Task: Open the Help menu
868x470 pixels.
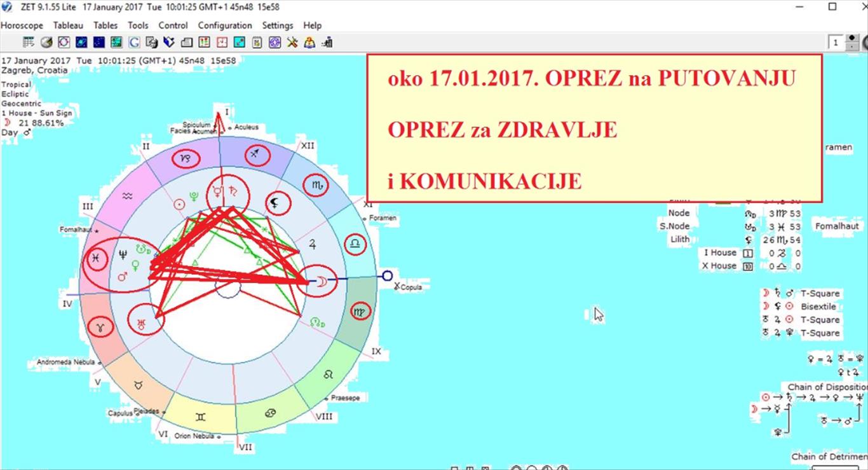Action: [x=312, y=25]
